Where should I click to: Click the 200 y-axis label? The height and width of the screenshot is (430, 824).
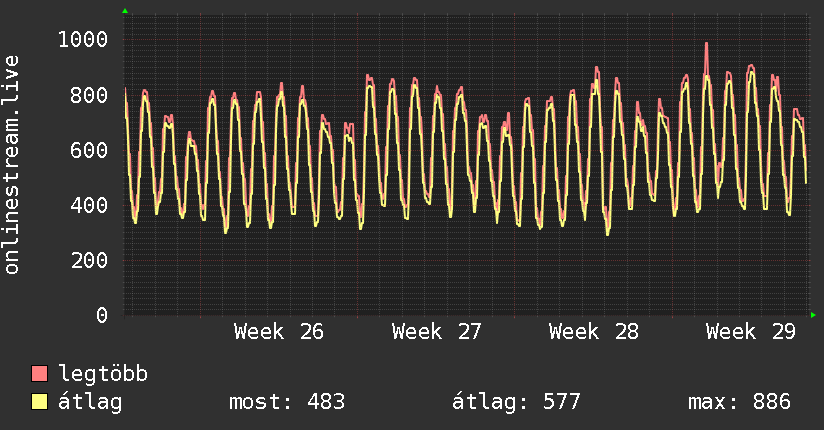click(89, 260)
